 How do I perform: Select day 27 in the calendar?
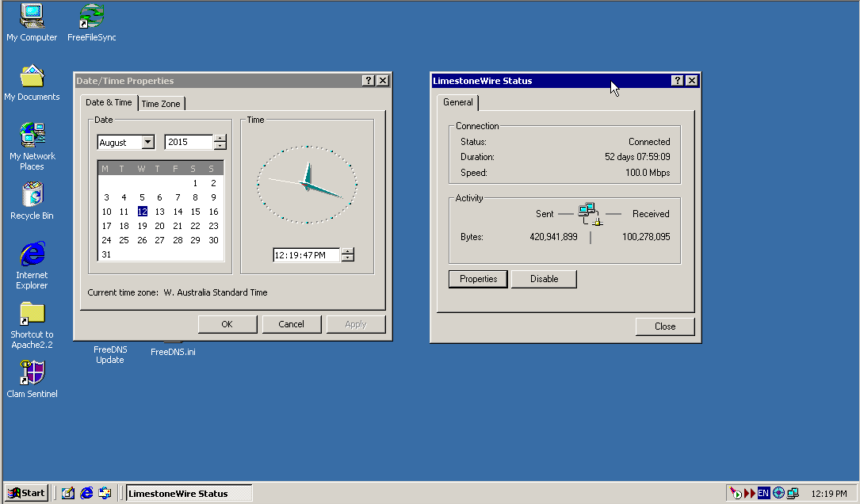(x=159, y=240)
